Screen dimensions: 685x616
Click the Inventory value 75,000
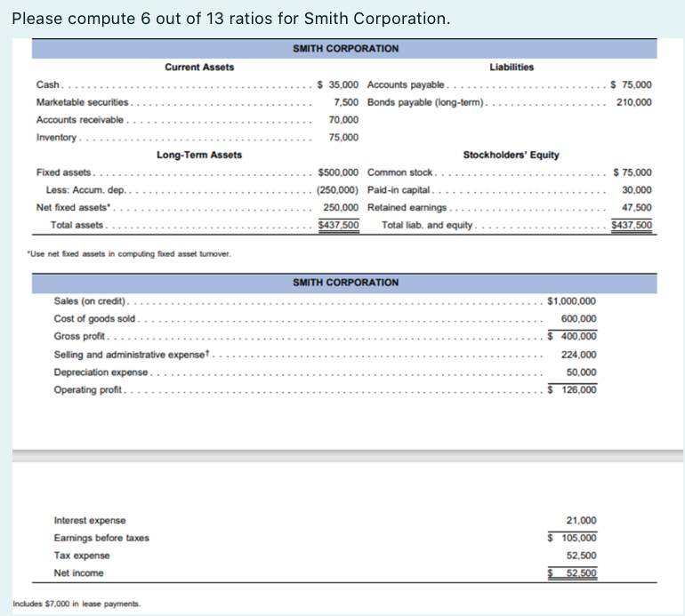pos(343,138)
